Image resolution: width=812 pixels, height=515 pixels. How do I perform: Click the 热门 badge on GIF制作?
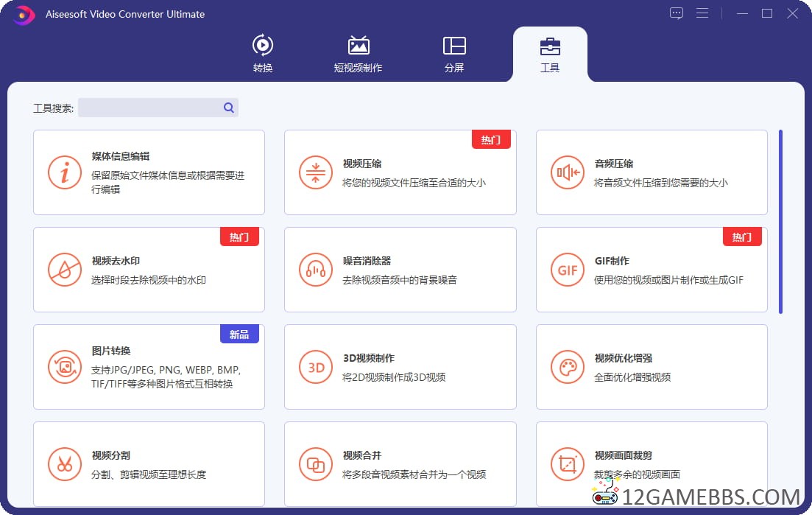pyautogui.click(x=742, y=237)
